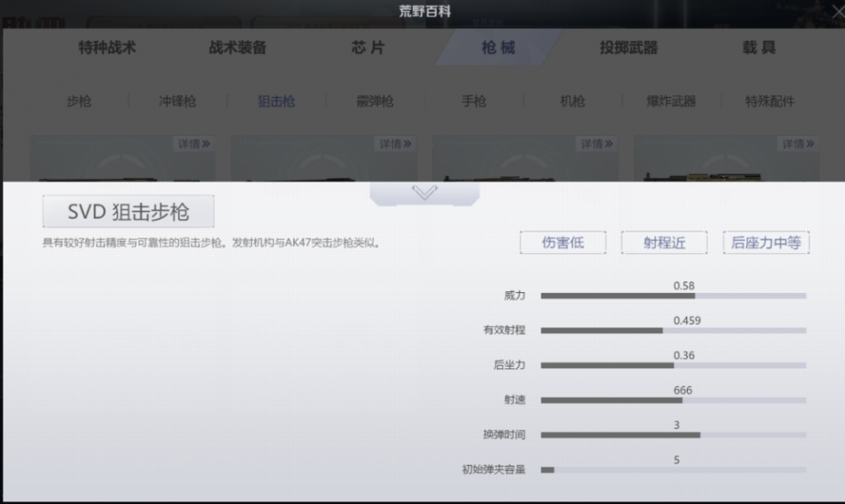Click the 后座力中等 tag
845x504 pixels.
click(766, 242)
